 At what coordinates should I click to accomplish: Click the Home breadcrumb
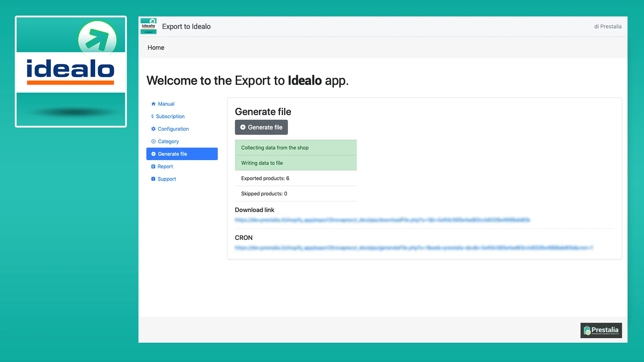(156, 47)
